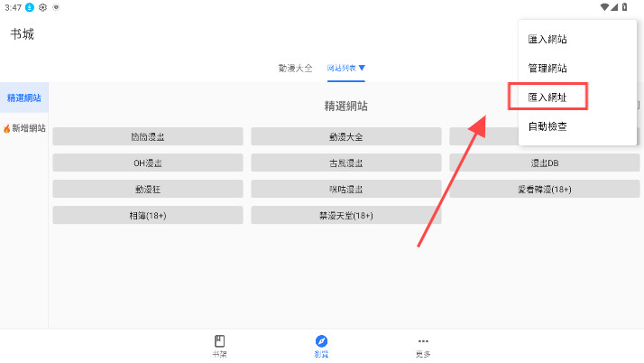Open the 禁漫天堂(18+) site button
644x363 pixels.
pyautogui.click(x=346, y=216)
